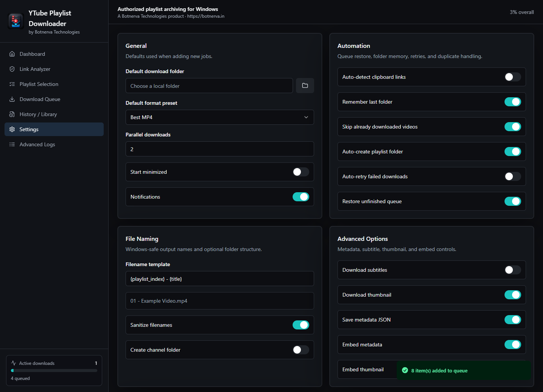Click the Advanced Logs list icon

click(x=12, y=144)
